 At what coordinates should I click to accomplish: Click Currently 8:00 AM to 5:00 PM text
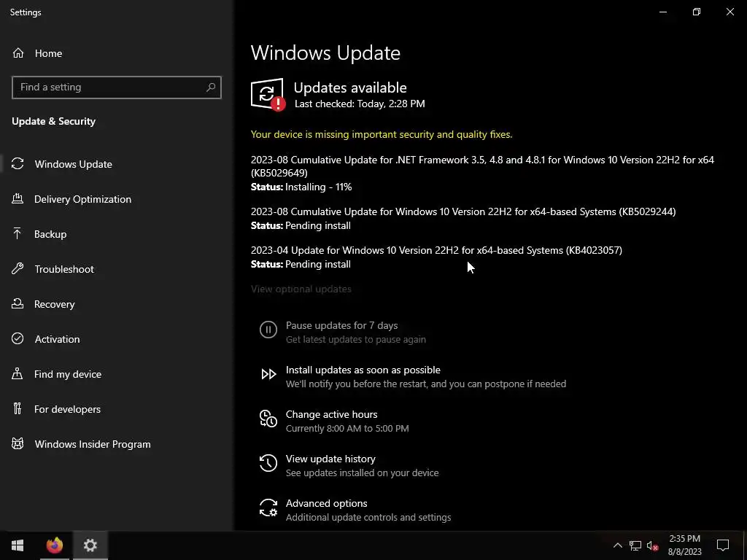347,428
